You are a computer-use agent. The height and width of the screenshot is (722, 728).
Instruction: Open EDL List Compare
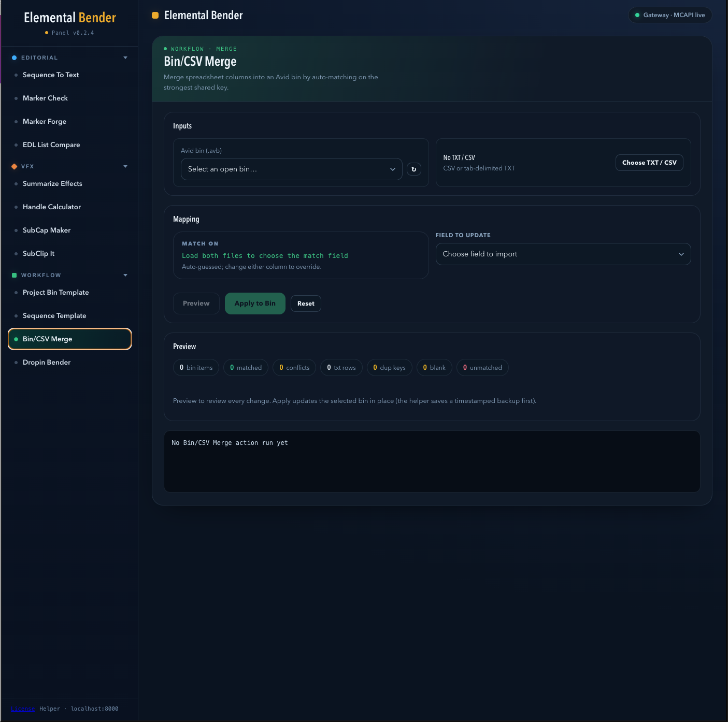pyautogui.click(x=69, y=145)
